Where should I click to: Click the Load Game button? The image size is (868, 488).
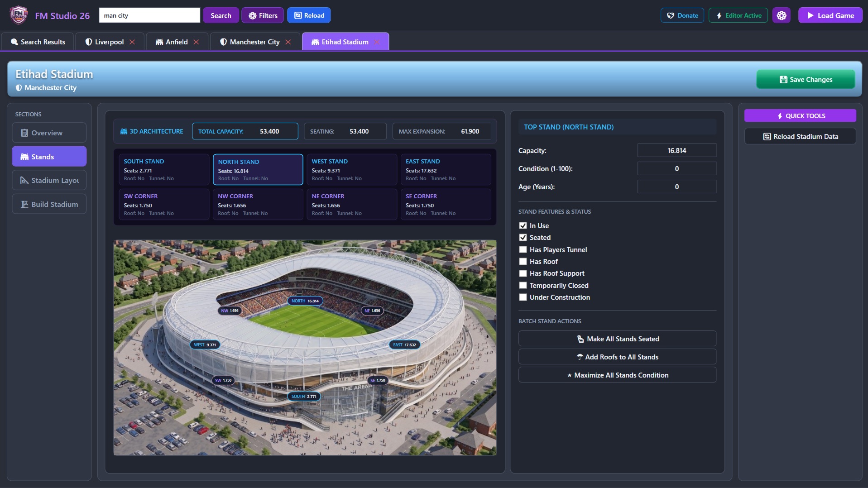[x=830, y=15]
